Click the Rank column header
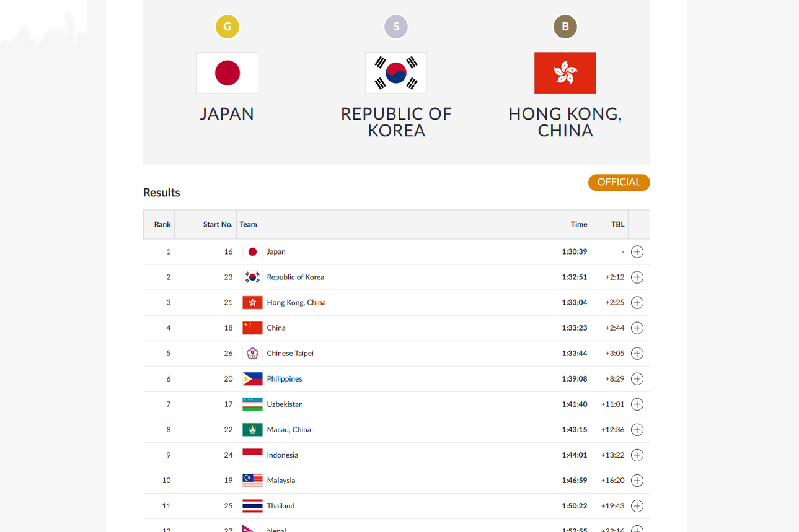799x532 pixels. 162,224
